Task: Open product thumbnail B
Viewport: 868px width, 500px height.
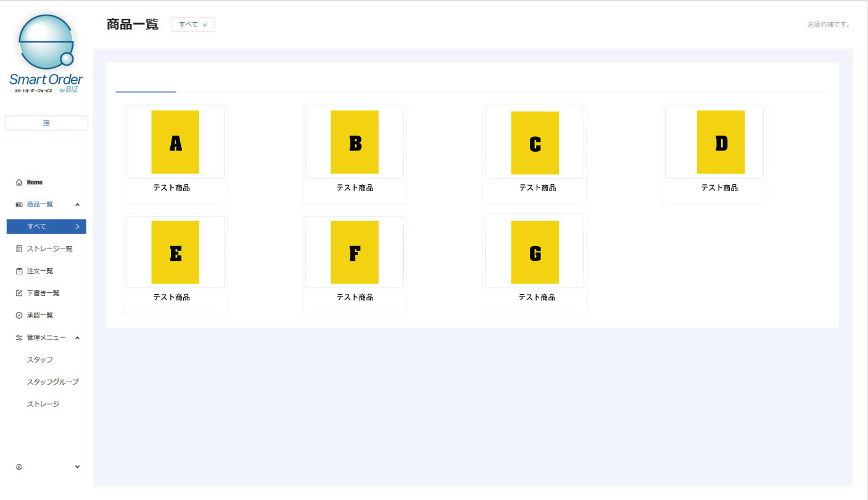Action: click(x=355, y=142)
